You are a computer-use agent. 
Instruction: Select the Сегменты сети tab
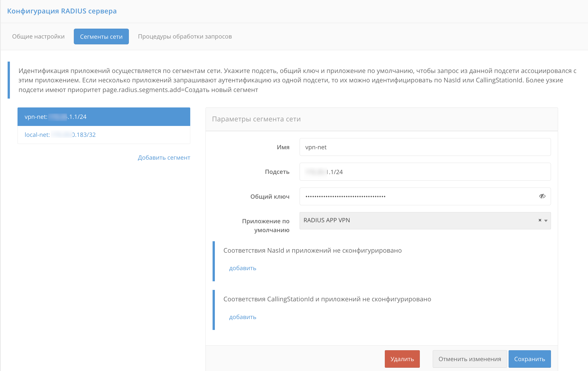[x=101, y=36]
